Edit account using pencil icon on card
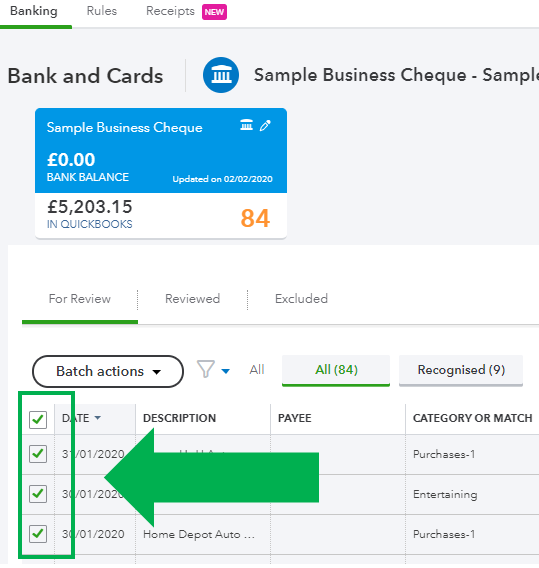The height and width of the screenshot is (568, 539). pos(265,125)
